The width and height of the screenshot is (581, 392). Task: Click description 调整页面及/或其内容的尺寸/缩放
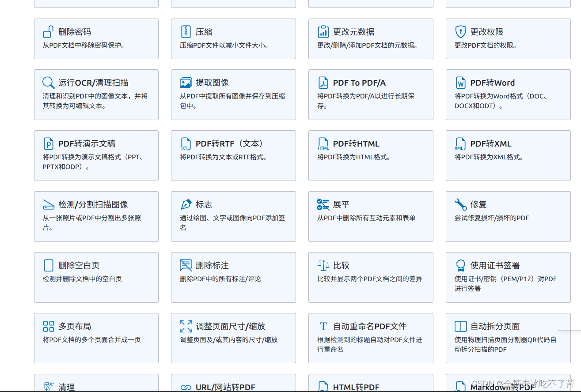tap(229, 339)
